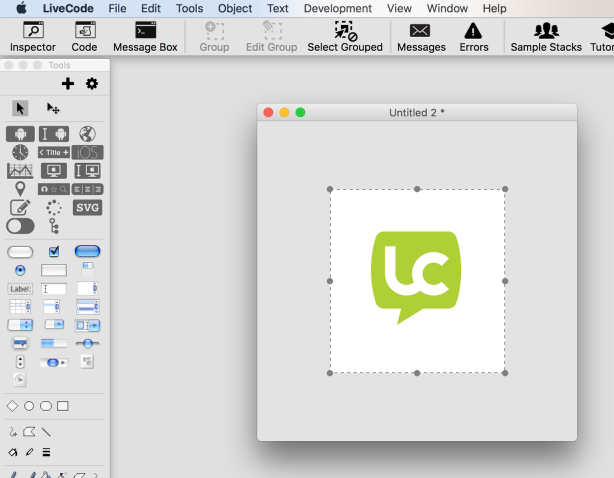
Task: Click Select Grouped in the toolbar
Action: click(x=345, y=36)
